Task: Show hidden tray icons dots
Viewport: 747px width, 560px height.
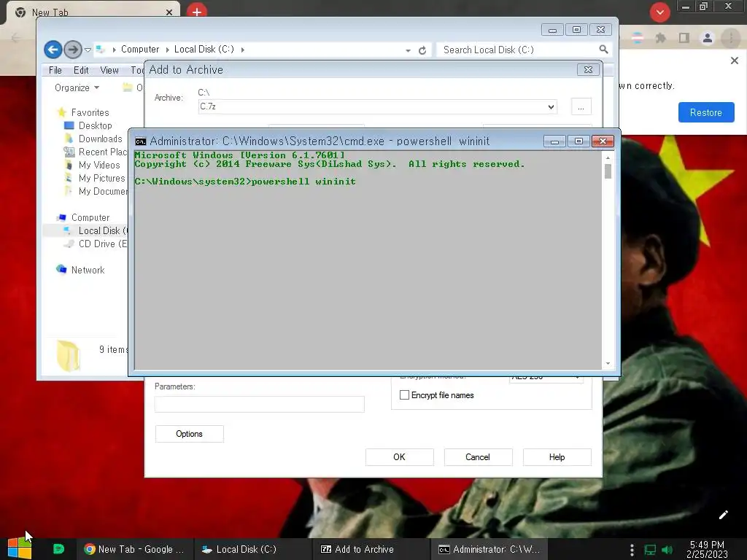Action: point(632,550)
